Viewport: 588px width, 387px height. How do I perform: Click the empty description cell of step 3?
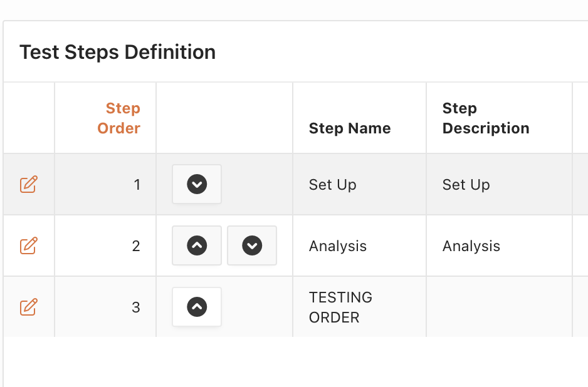(498, 307)
